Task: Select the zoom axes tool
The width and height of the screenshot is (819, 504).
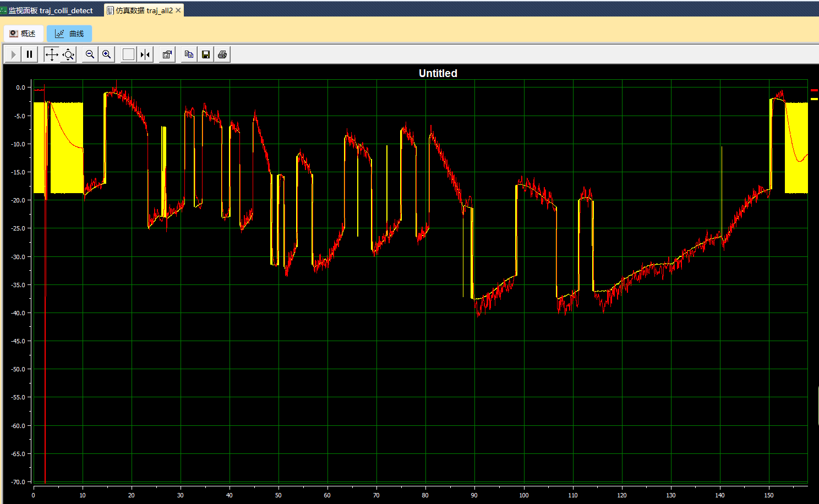Action: tap(68, 54)
